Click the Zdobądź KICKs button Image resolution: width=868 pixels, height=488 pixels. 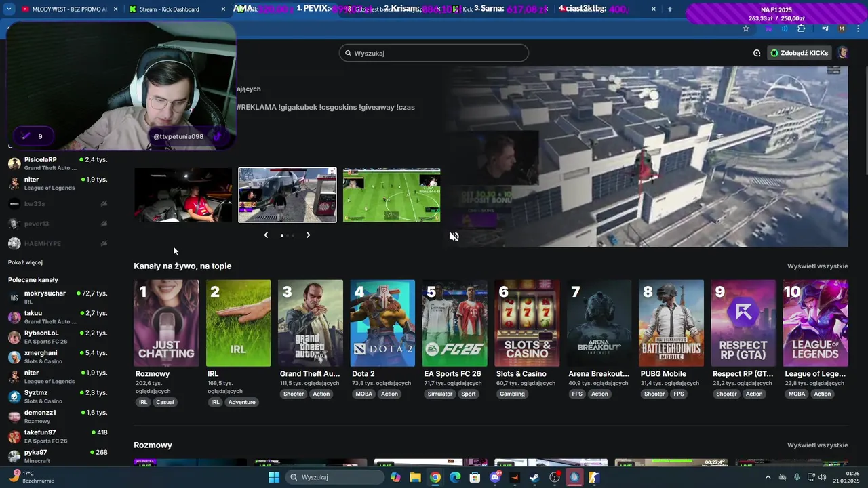click(800, 53)
